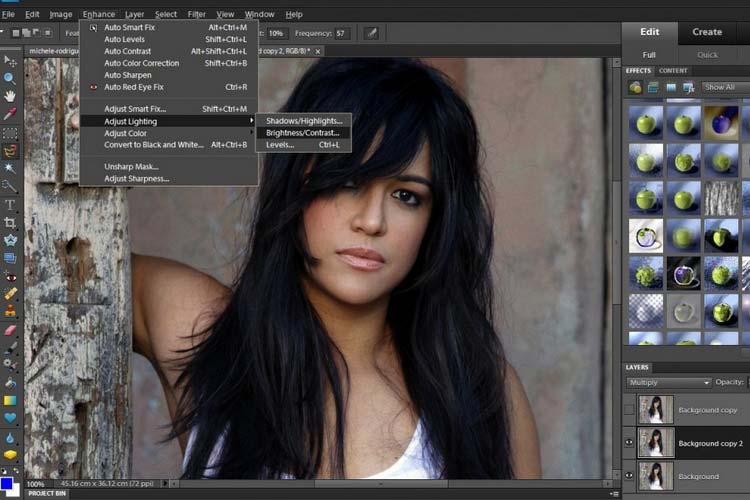
Task: Select the Gradient tool
Action: (x=10, y=401)
